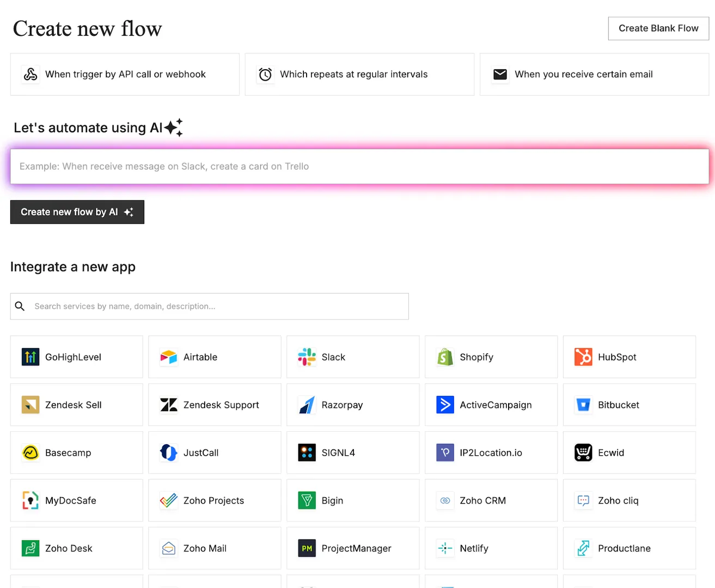Focus the AI automation prompt field
This screenshot has height=588, width=715.
pos(359,167)
